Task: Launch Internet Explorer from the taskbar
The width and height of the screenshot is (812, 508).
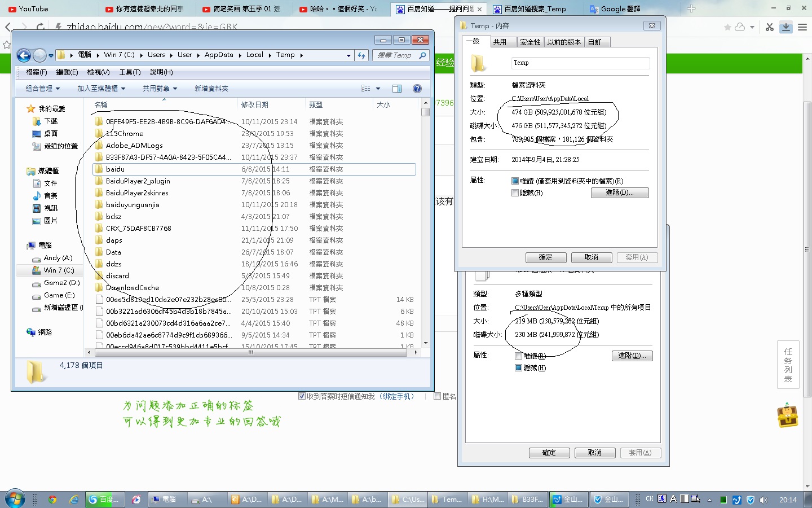Action: pyautogui.click(x=74, y=500)
